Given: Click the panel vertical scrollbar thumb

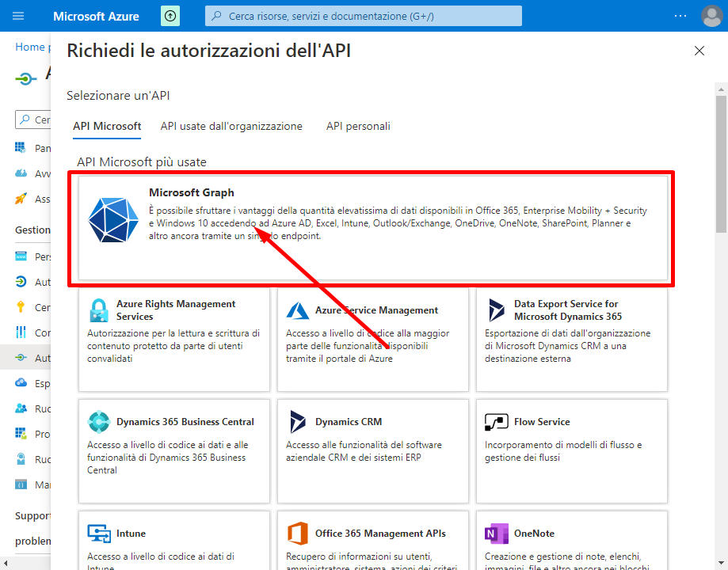Looking at the screenshot, I should coord(721,164).
